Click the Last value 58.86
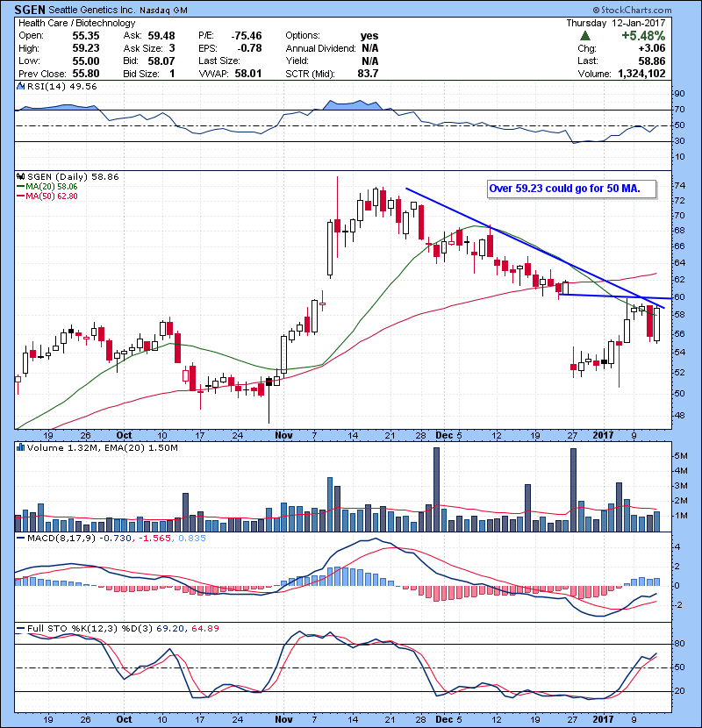 pos(652,61)
